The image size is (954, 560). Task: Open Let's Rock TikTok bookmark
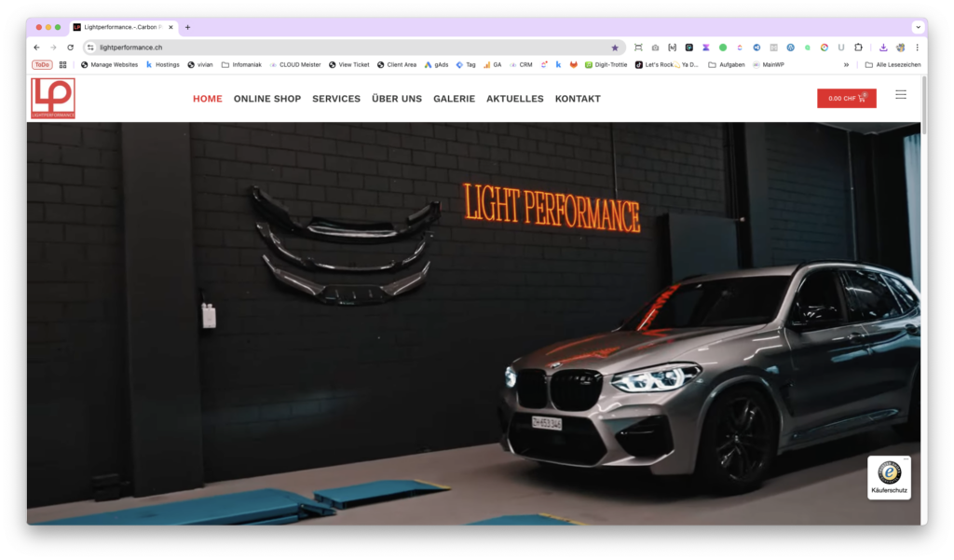point(667,64)
